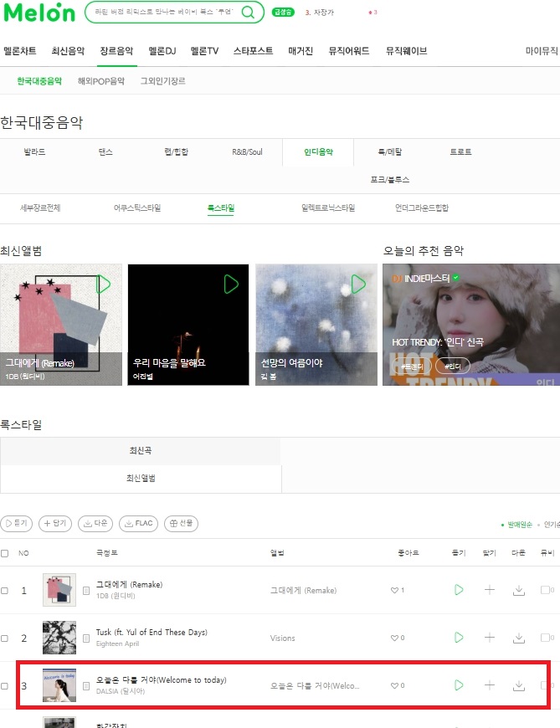Download the 오늘은 다를 거야 track
This screenshot has width=560, height=728.
(x=519, y=685)
